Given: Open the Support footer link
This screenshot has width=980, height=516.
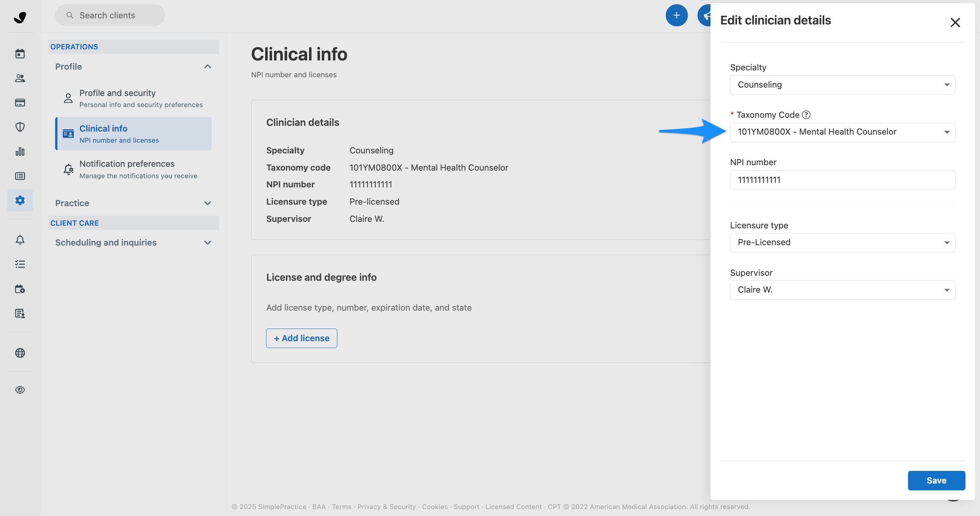Looking at the screenshot, I should 466,507.
